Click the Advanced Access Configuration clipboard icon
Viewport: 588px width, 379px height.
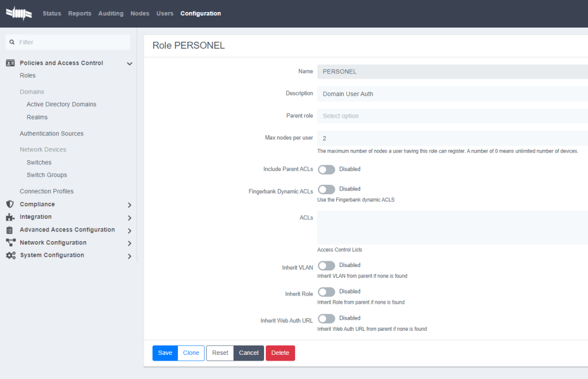pos(10,230)
